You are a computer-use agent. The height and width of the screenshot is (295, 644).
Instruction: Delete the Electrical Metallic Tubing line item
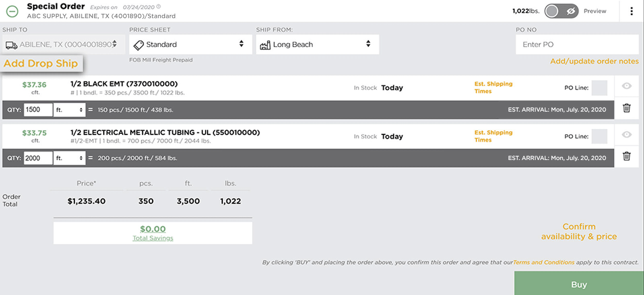(626, 156)
